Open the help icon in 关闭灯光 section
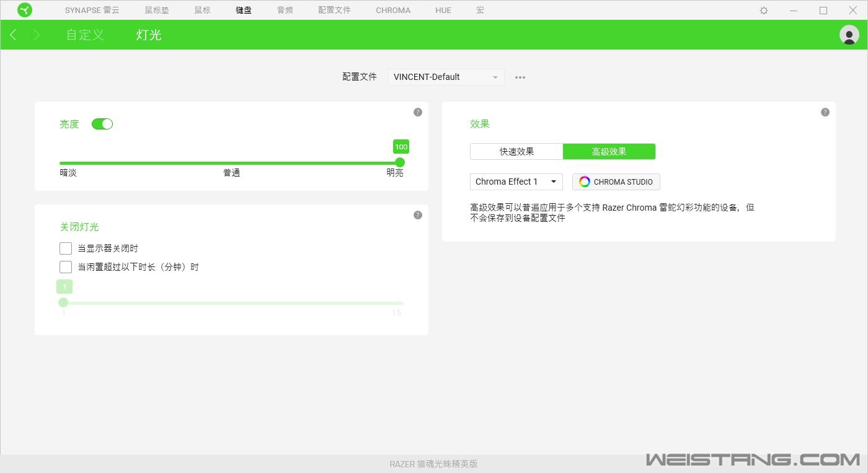The height and width of the screenshot is (474, 868). (x=418, y=214)
